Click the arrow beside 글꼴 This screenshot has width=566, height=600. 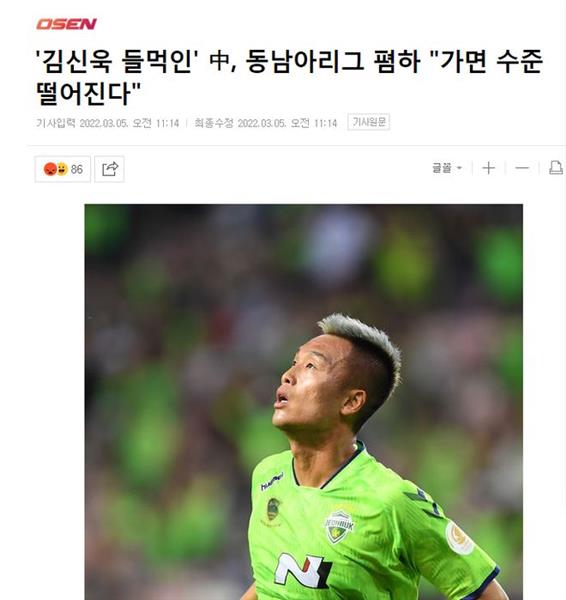point(460,168)
